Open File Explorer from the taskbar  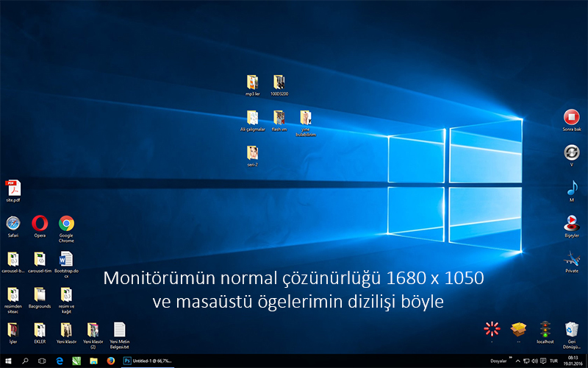click(93, 361)
